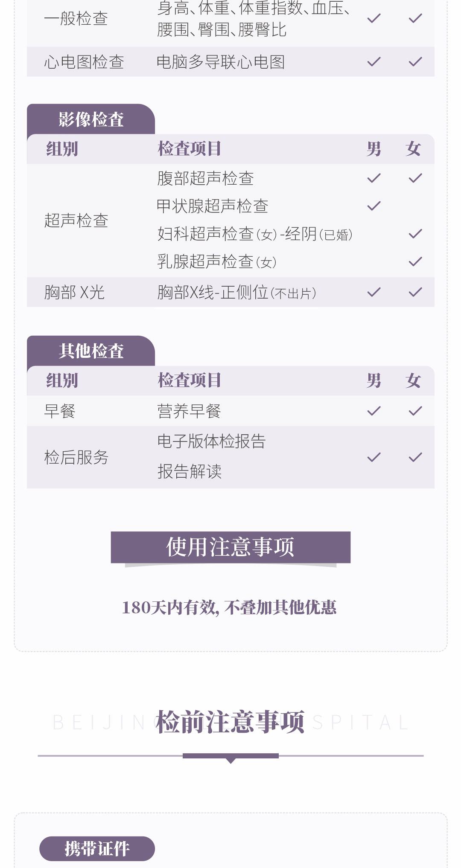
Task: Click female checkmark in 检后服务 row
Action: (x=415, y=457)
